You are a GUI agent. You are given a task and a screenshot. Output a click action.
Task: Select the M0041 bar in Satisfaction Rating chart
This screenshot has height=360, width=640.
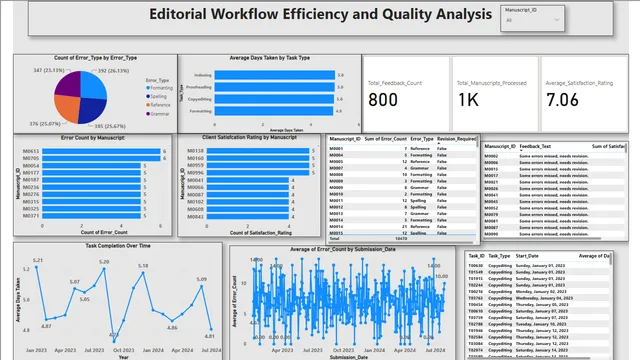[248, 180]
